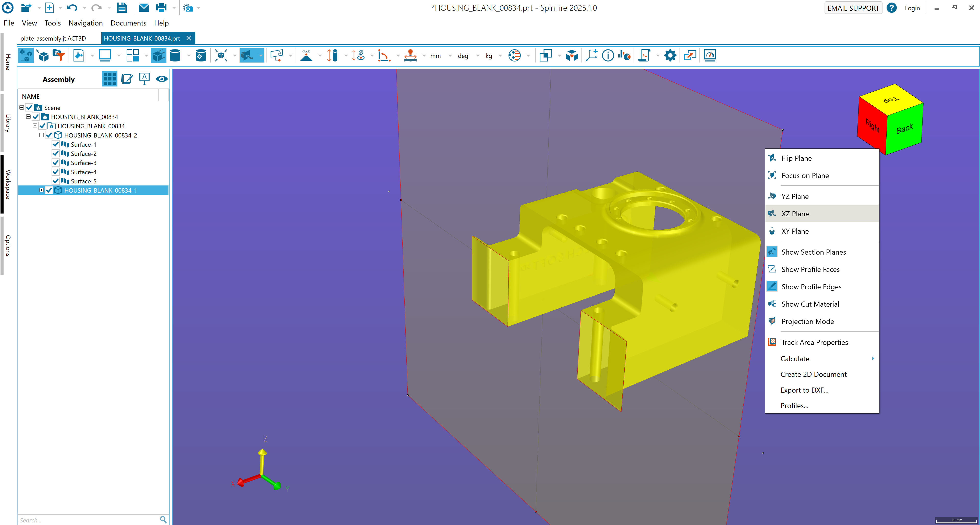Screen dimensions: 980x525
Task: Open the gear settings icon in toolbar
Action: (x=670, y=56)
